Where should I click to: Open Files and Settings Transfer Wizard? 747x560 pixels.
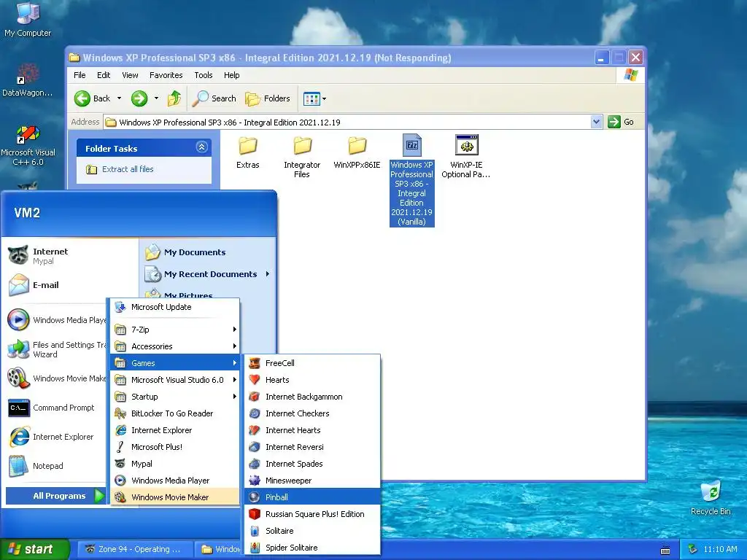coord(55,349)
